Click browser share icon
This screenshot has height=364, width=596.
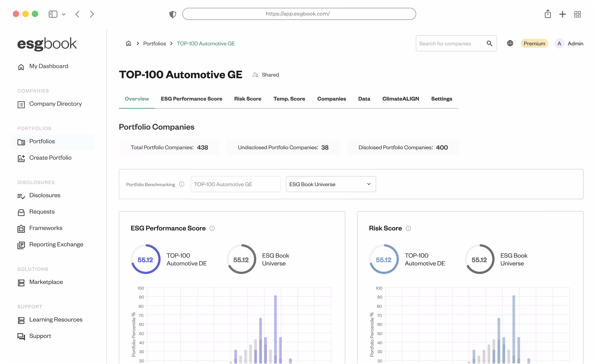pyautogui.click(x=548, y=14)
